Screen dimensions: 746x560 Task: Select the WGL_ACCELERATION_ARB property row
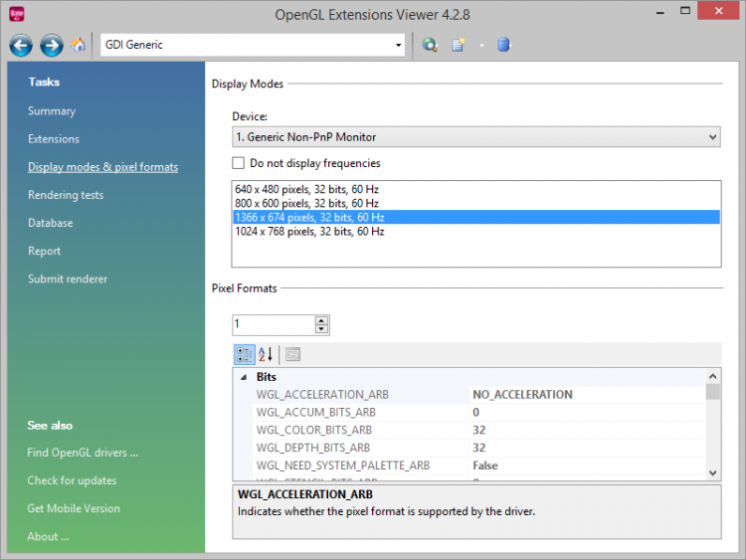point(479,395)
